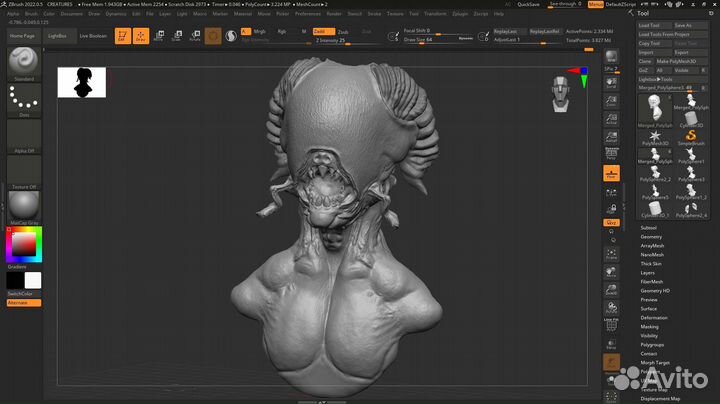
Task: Select the Cylinder3D tool thumbnail
Action: (691, 119)
